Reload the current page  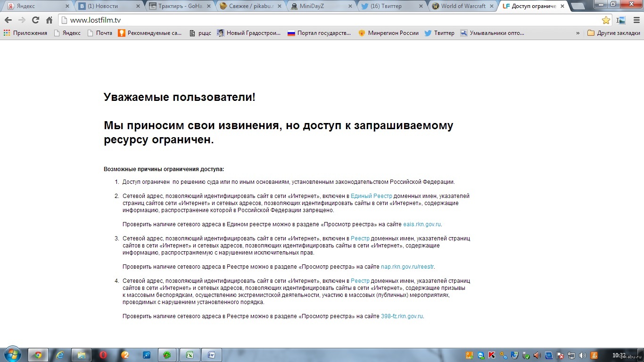[x=35, y=20]
